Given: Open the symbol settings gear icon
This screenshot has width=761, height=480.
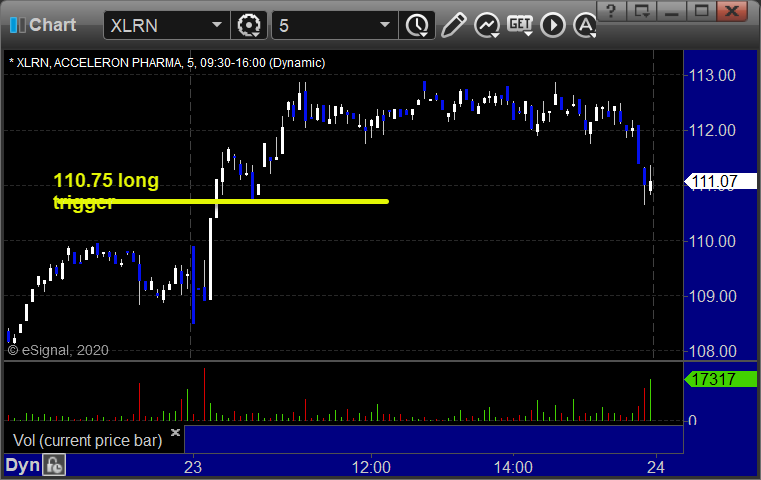Looking at the screenshot, I should point(249,25).
